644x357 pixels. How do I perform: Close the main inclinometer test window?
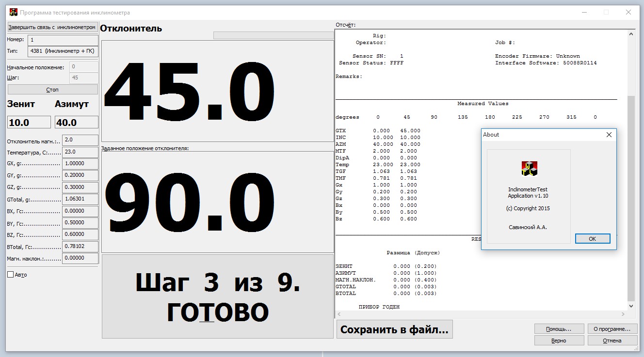(x=628, y=12)
